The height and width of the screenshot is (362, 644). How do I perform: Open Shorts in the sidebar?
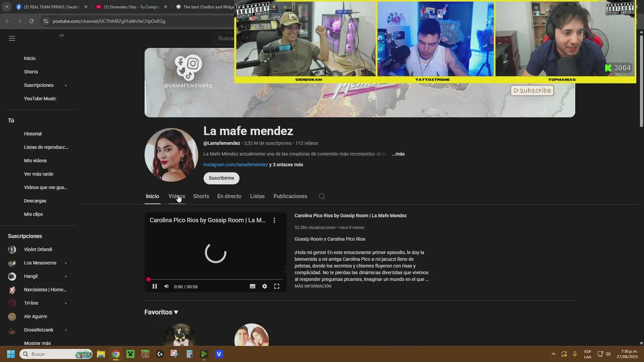31,72
